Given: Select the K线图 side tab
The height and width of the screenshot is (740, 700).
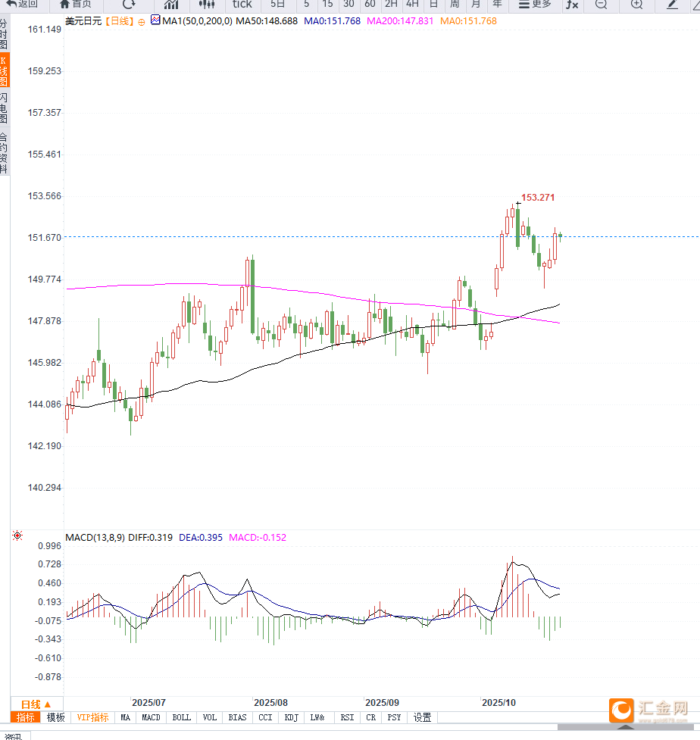Looking at the screenshot, I should pyautogui.click(x=5, y=70).
